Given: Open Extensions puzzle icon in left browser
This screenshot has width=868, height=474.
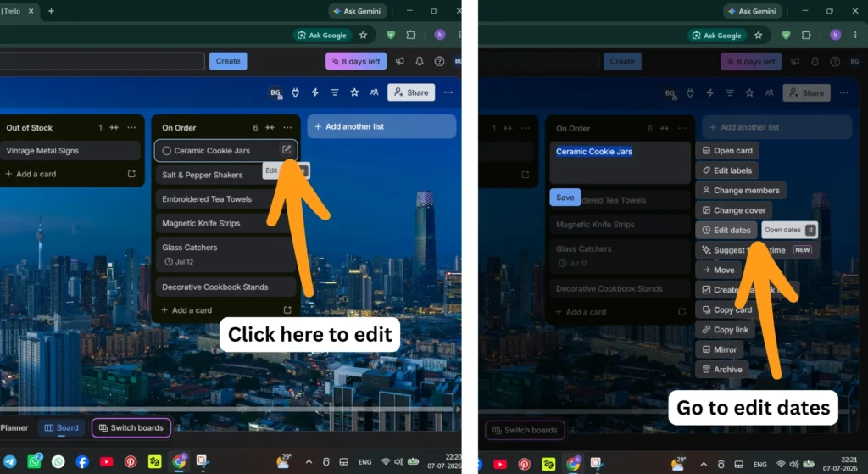Looking at the screenshot, I should pyautogui.click(x=411, y=35).
